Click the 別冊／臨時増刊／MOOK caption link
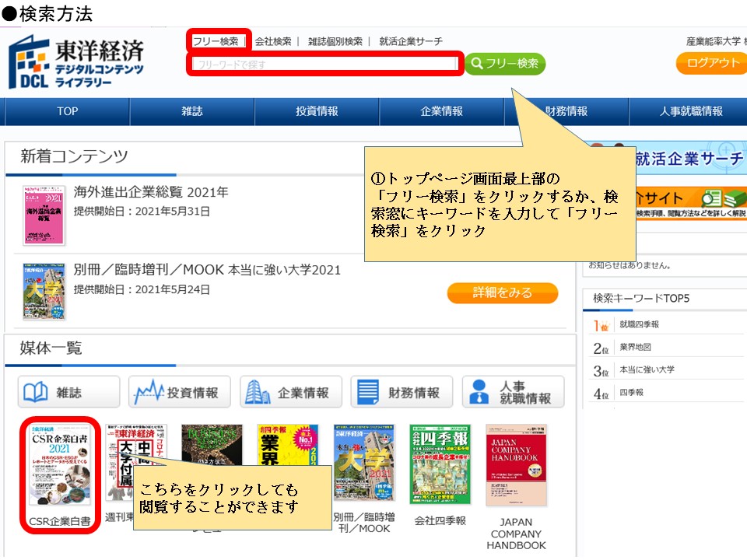Image resolution: width=747 pixels, height=560 pixels. click(x=364, y=523)
